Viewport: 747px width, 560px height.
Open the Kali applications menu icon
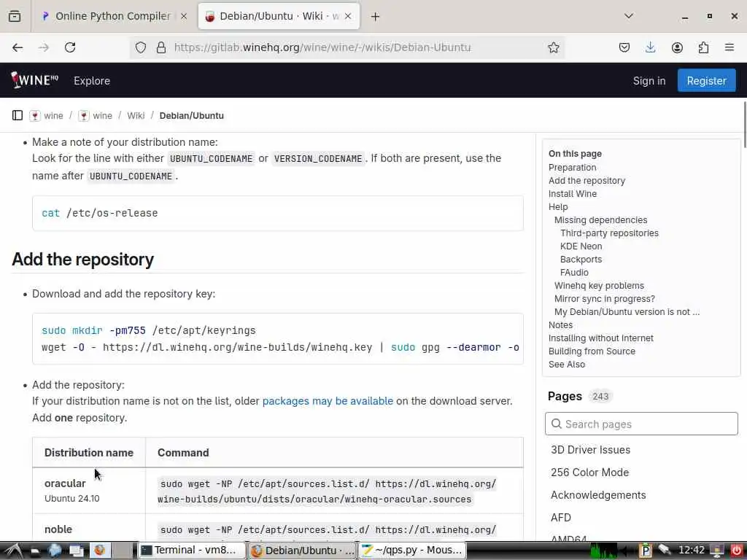pos(13,551)
